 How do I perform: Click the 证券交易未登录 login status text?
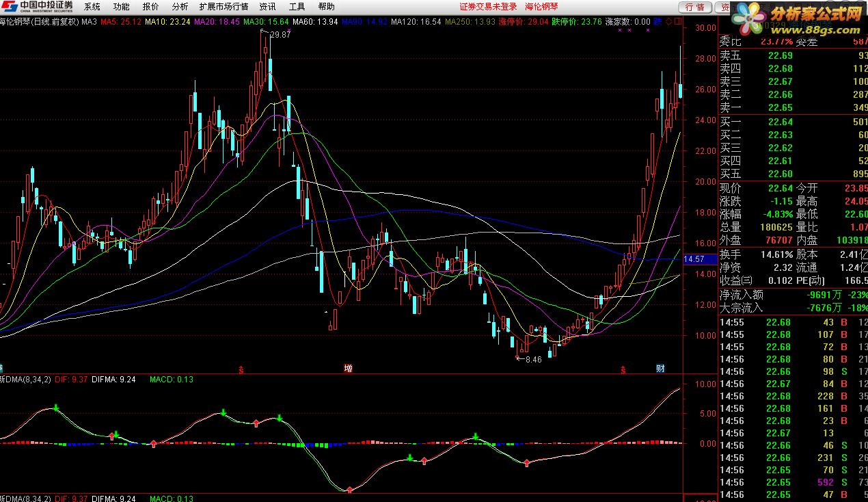pos(488,7)
